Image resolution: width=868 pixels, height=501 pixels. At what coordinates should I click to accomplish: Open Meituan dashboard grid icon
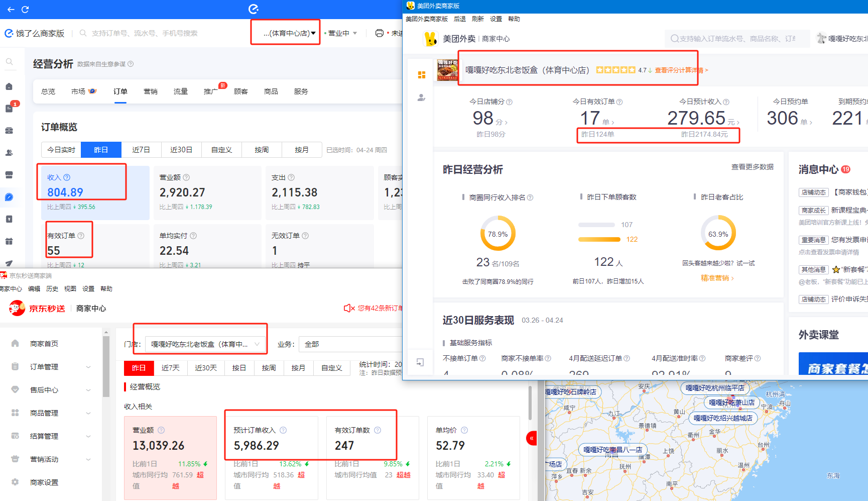point(422,75)
